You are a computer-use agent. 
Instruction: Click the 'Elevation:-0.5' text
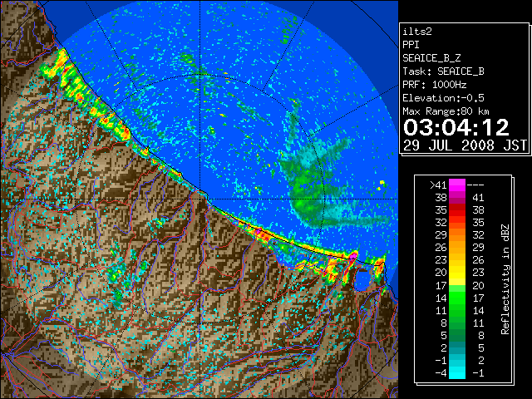pos(443,98)
